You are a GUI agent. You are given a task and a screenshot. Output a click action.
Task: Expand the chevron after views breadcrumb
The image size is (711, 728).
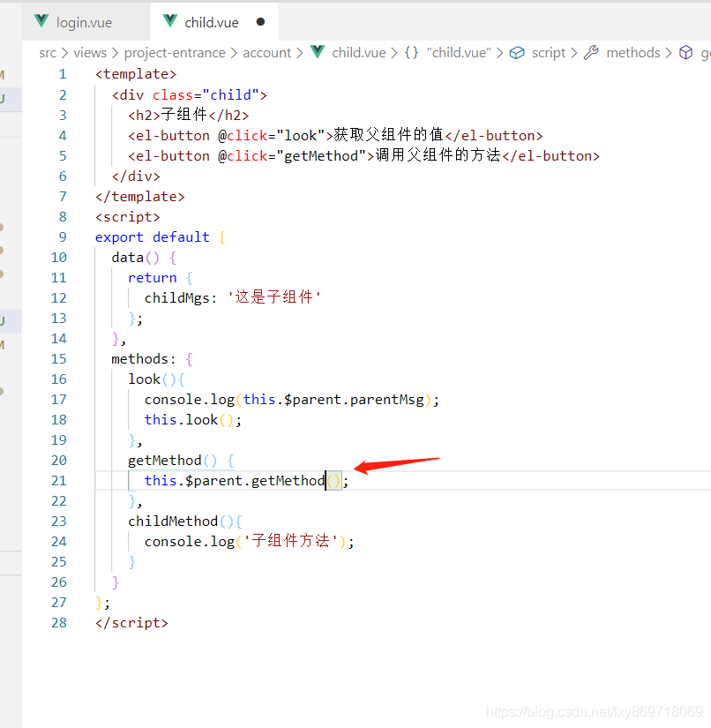[115, 54]
